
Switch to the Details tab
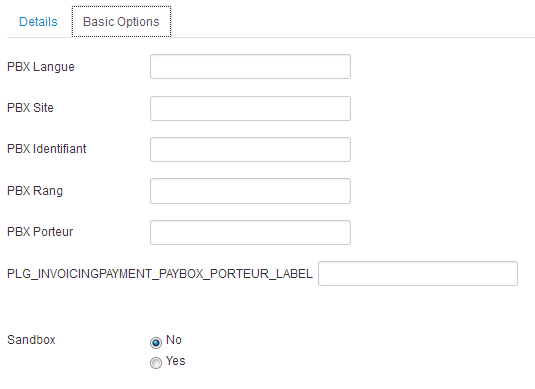point(38,22)
